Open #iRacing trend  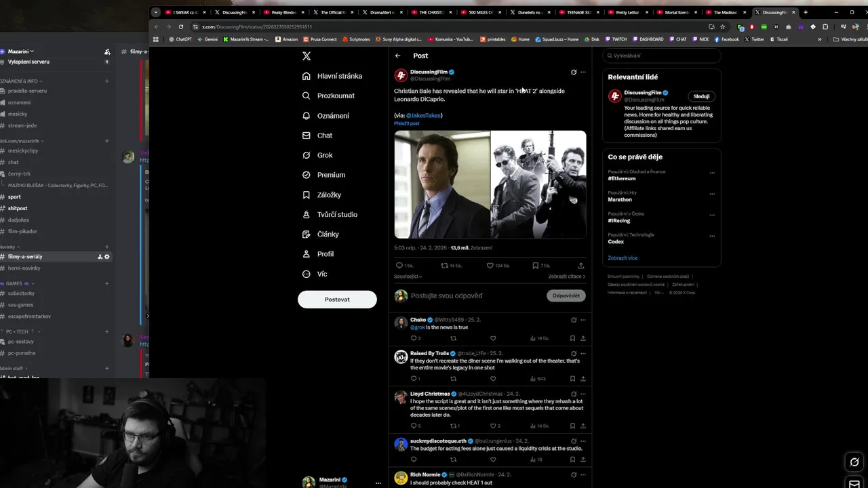coord(619,221)
